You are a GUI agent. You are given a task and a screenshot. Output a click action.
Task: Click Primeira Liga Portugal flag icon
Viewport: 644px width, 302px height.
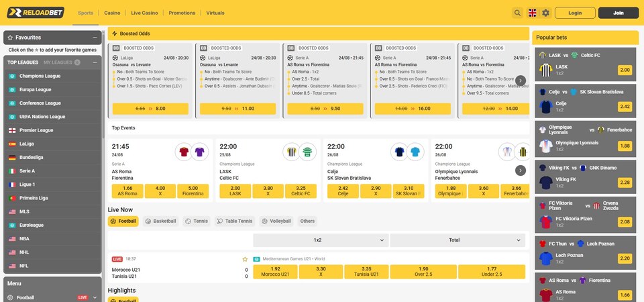pos(12,198)
